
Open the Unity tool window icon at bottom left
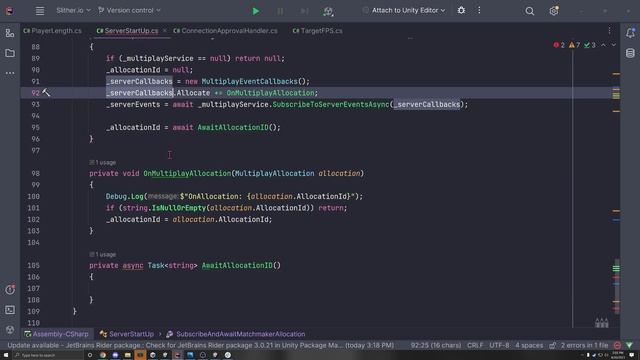click(10, 329)
